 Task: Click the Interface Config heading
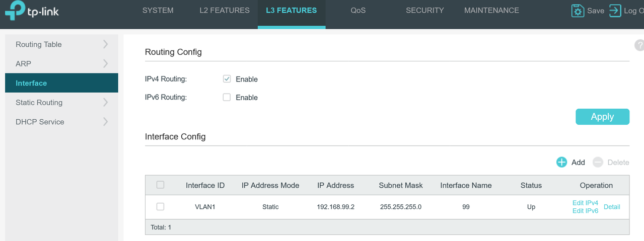175,136
